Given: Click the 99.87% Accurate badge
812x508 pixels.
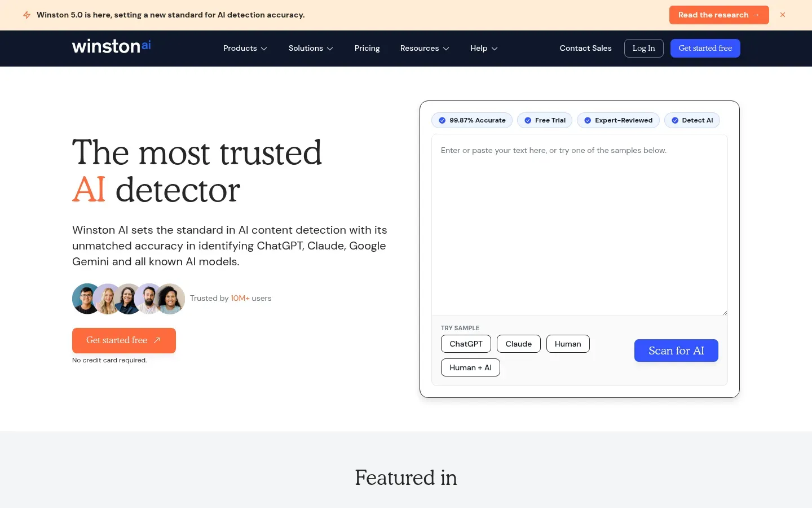Looking at the screenshot, I should coord(472,120).
